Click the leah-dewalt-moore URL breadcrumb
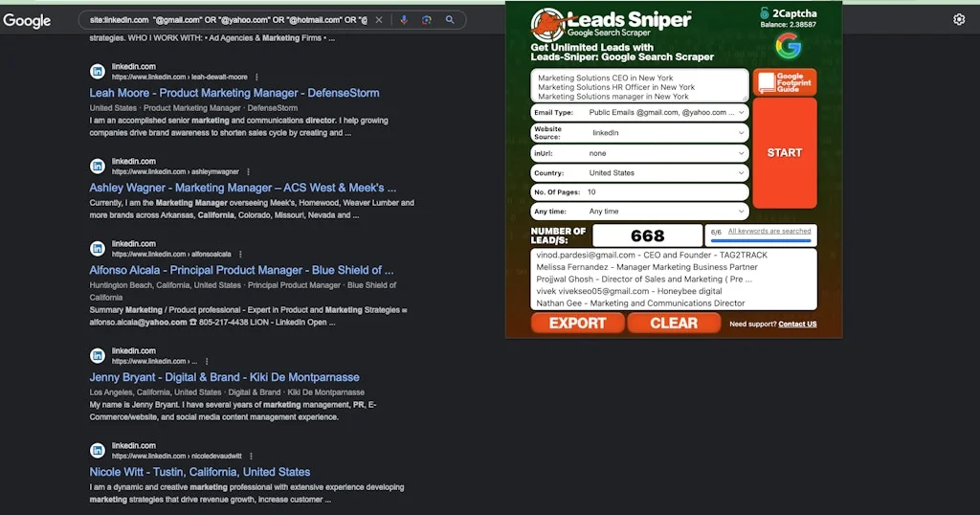The height and width of the screenshot is (515, 980). (179, 78)
